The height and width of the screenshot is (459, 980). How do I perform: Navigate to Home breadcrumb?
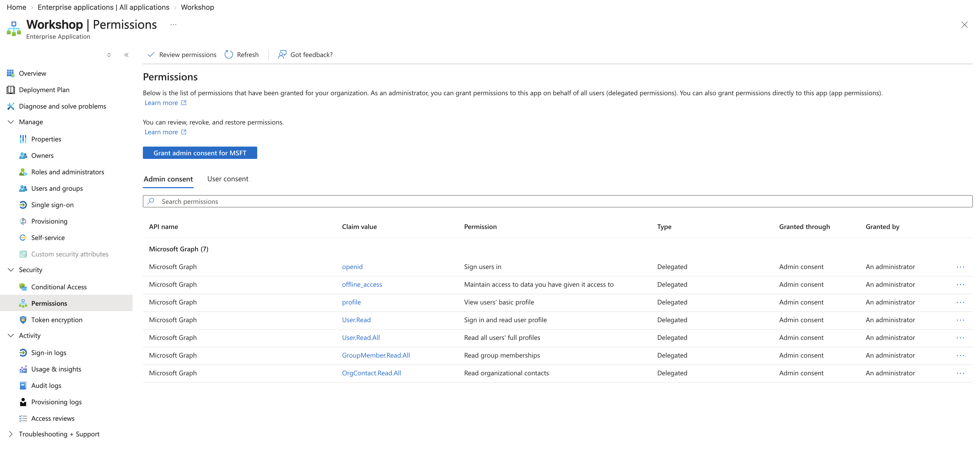16,7
